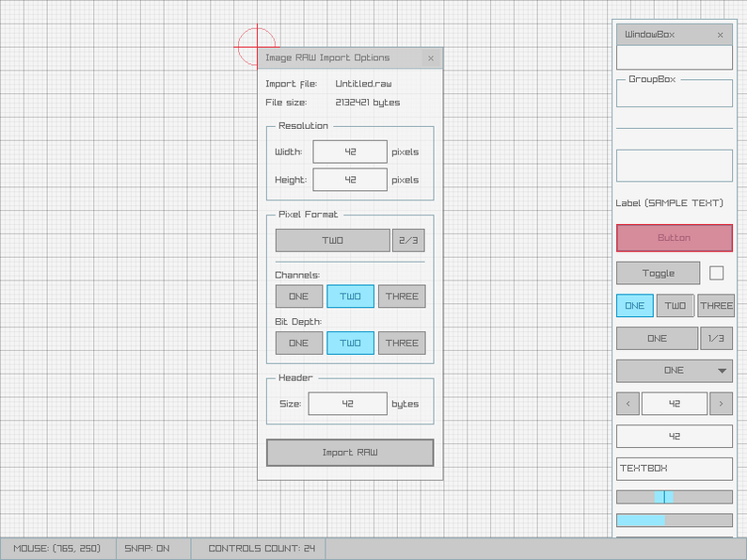The image size is (747, 560).
Task: Click the Toggle button in palette
Action: point(658,273)
